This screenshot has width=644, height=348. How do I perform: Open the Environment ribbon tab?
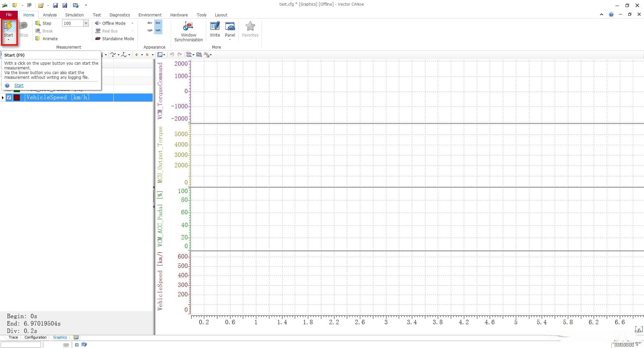coord(150,15)
